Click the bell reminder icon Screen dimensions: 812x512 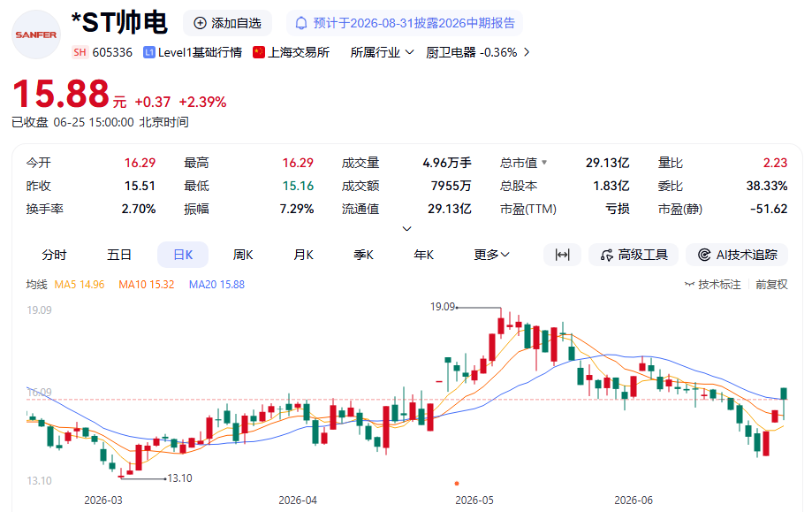301,23
